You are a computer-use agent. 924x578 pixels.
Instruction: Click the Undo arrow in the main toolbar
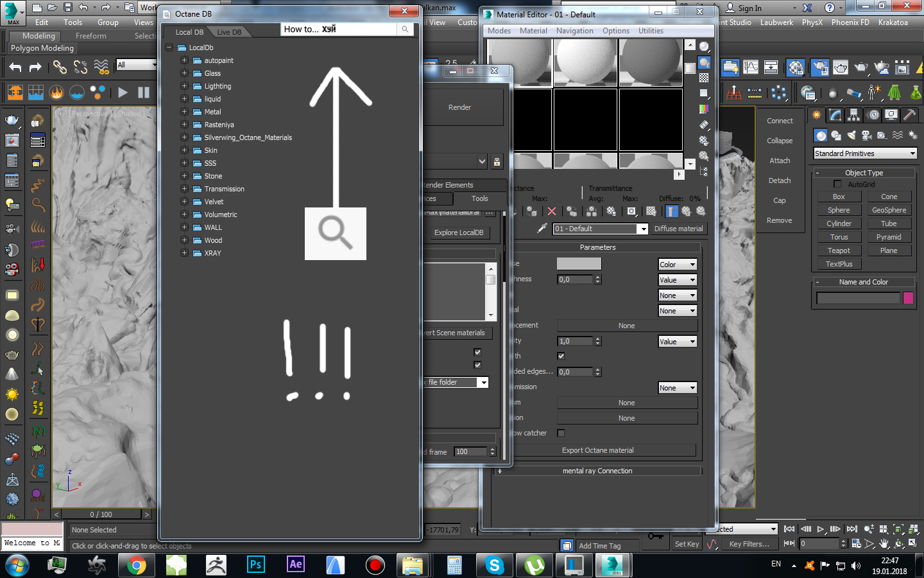click(15, 67)
